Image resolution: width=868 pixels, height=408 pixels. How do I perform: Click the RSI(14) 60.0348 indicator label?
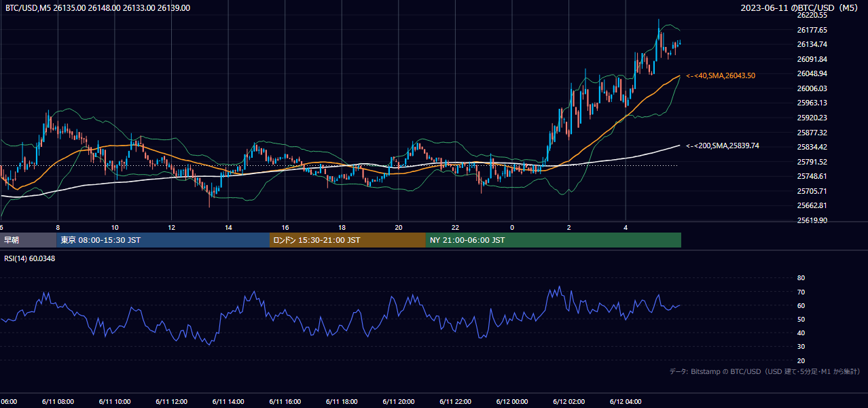29,258
